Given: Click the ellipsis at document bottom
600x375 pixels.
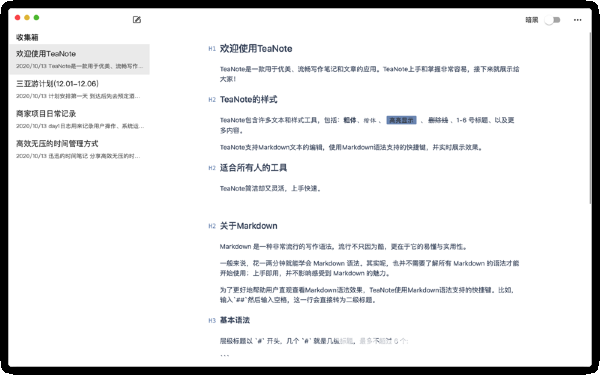Looking at the screenshot, I should [x=225, y=355].
